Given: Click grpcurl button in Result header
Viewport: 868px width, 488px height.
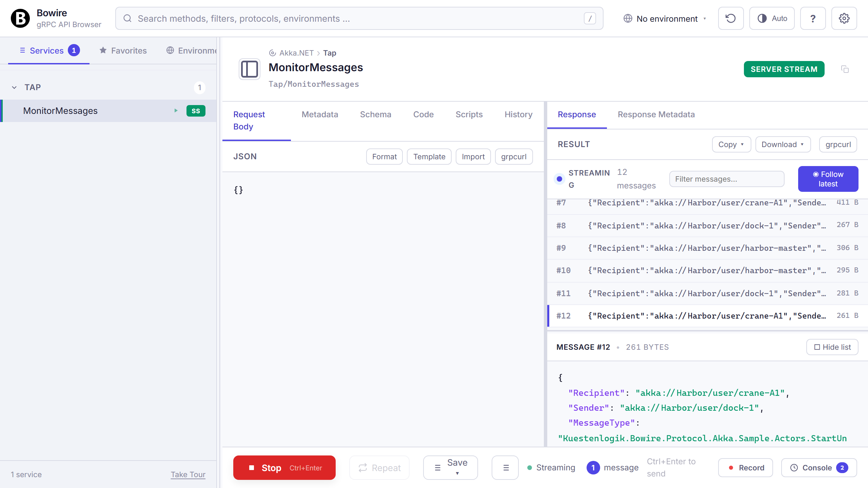Looking at the screenshot, I should [838, 144].
